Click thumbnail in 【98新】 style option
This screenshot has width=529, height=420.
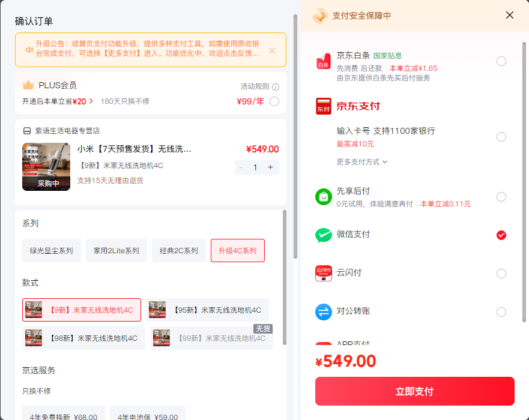coord(34,338)
